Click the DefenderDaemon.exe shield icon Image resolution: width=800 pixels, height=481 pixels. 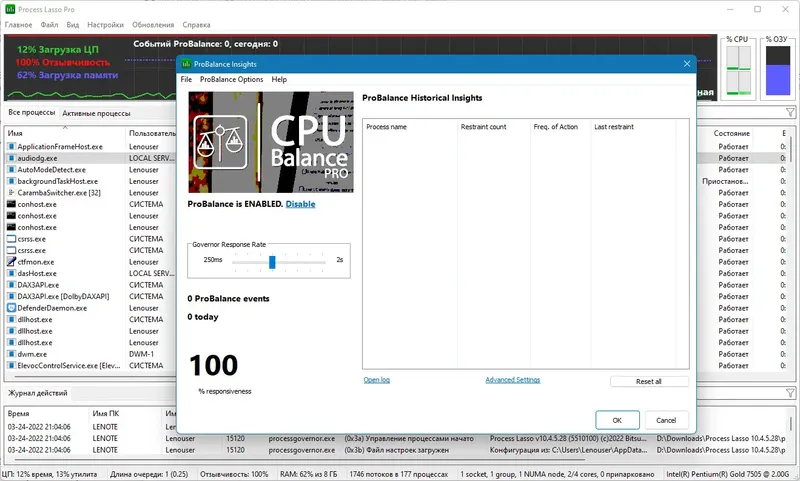[11, 308]
